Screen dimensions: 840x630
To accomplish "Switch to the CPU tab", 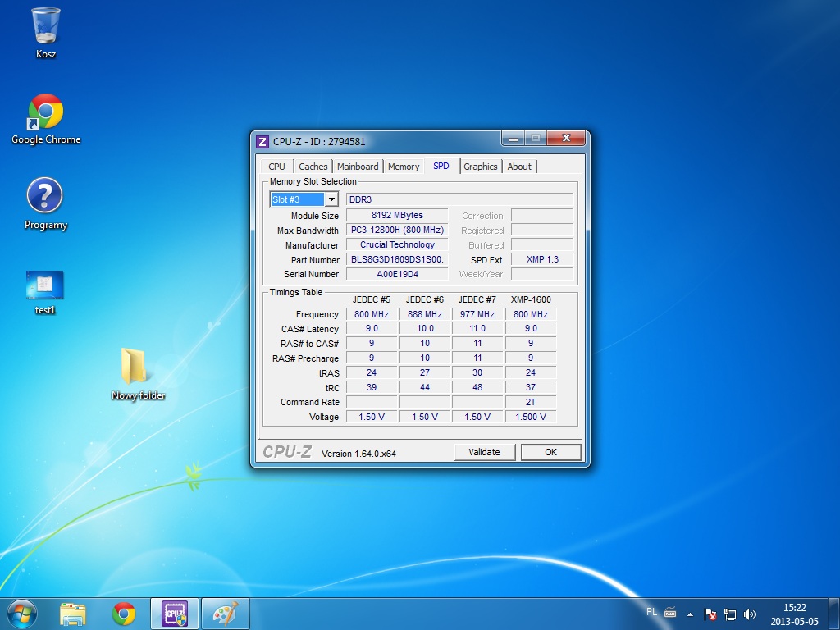I will coord(277,167).
